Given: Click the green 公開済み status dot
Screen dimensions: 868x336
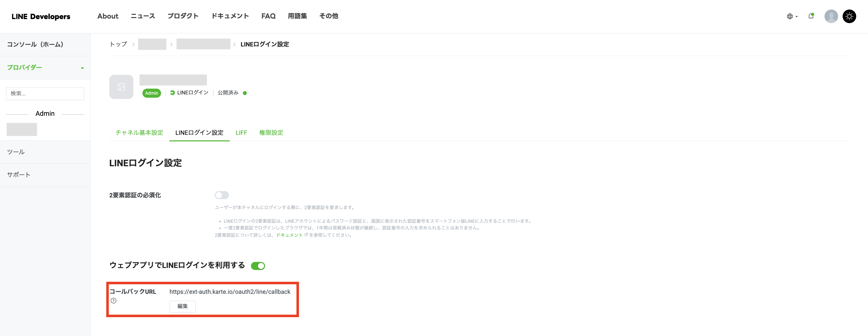Looking at the screenshot, I should pos(245,93).
